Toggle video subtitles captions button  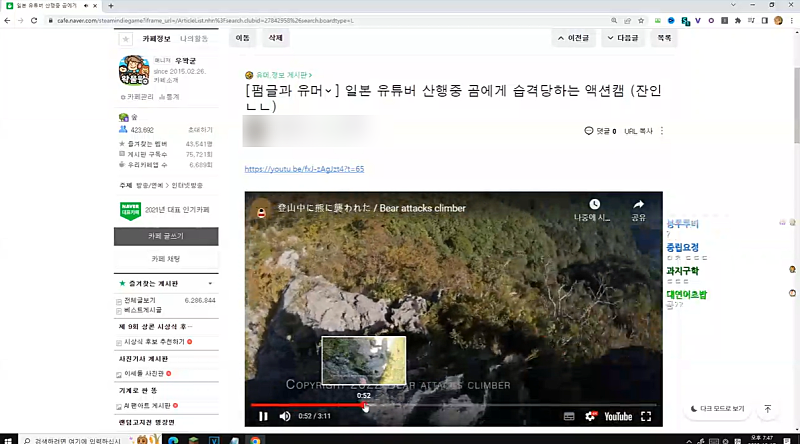coord(569,416)
